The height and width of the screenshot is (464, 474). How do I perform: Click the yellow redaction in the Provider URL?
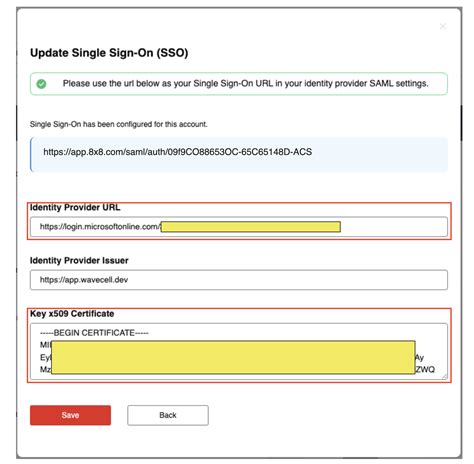251,227
